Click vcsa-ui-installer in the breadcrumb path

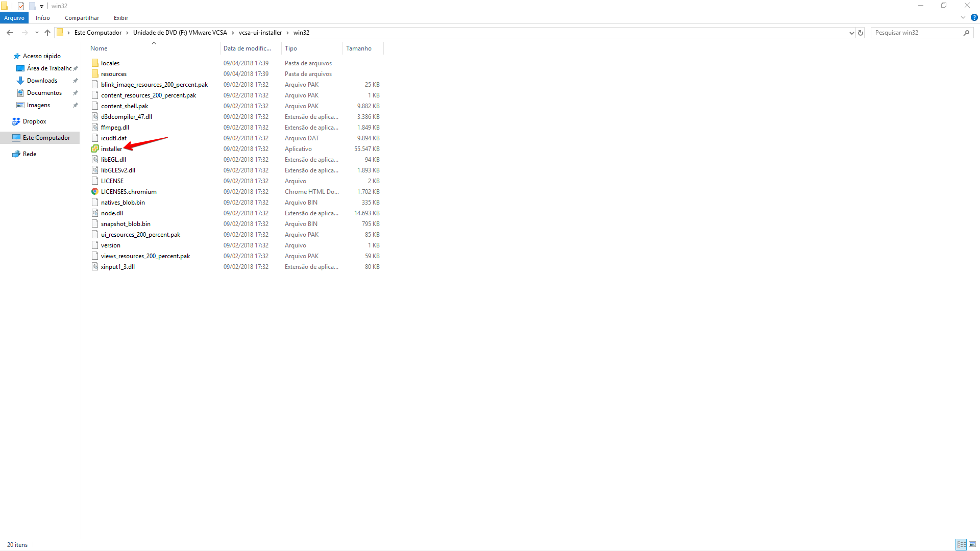pyautogui.click(x=260, y=33)
